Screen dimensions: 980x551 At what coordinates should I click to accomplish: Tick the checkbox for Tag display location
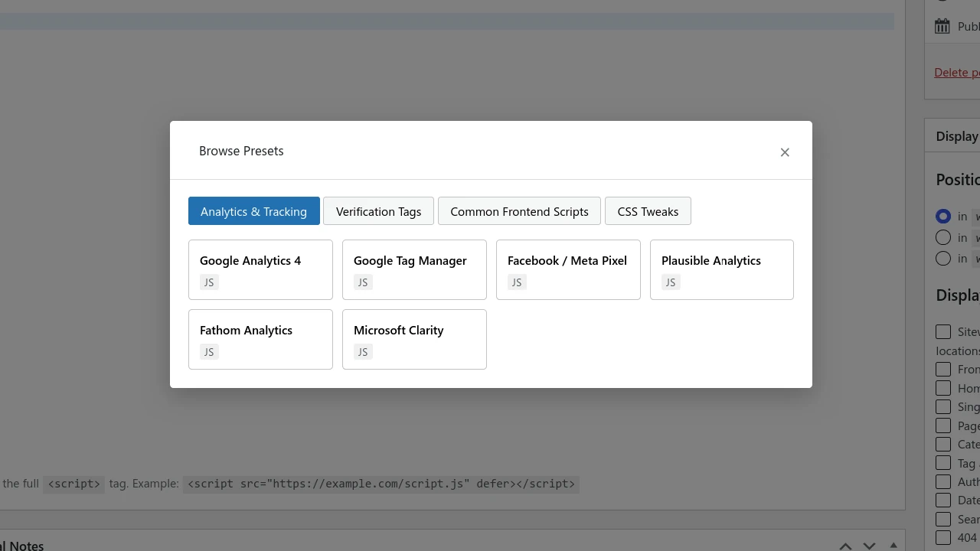pos(943,463)
